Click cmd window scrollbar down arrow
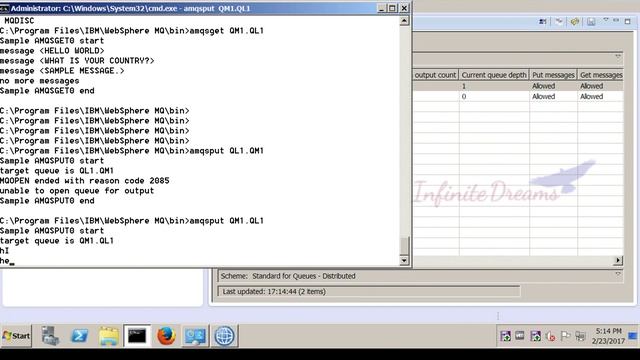Viewport: 640px width, 360px height. [404, 260]
